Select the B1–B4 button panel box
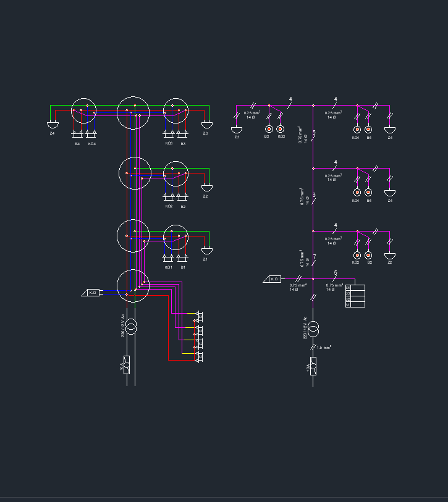Screen dimensions: 448x502 tap(355, 296)
